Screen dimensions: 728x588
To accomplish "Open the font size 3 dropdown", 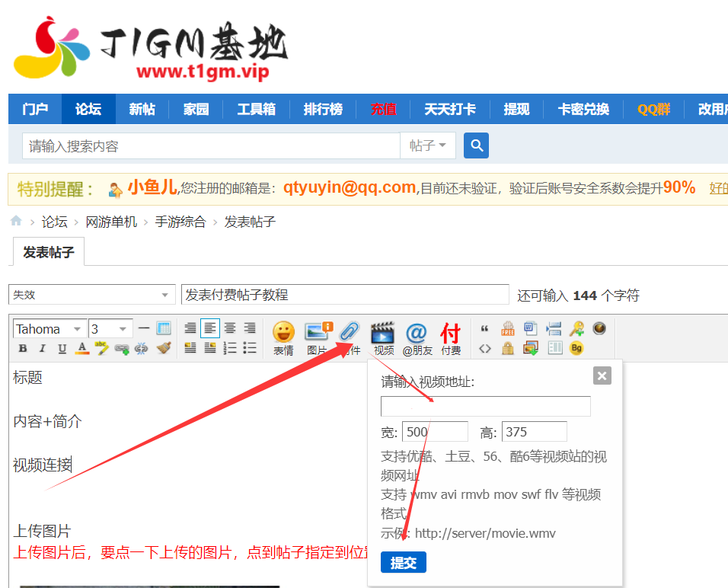I will coord(107,328).
